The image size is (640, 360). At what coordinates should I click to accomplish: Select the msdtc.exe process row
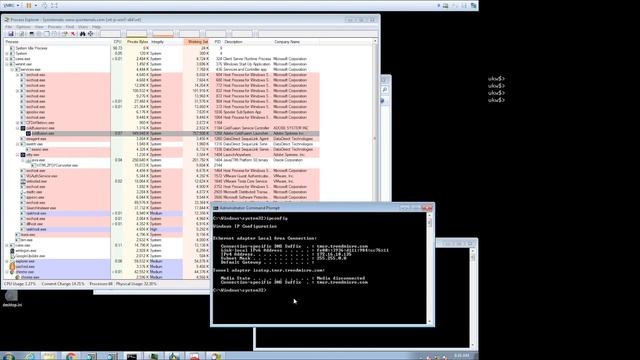(x=161, y=192)
